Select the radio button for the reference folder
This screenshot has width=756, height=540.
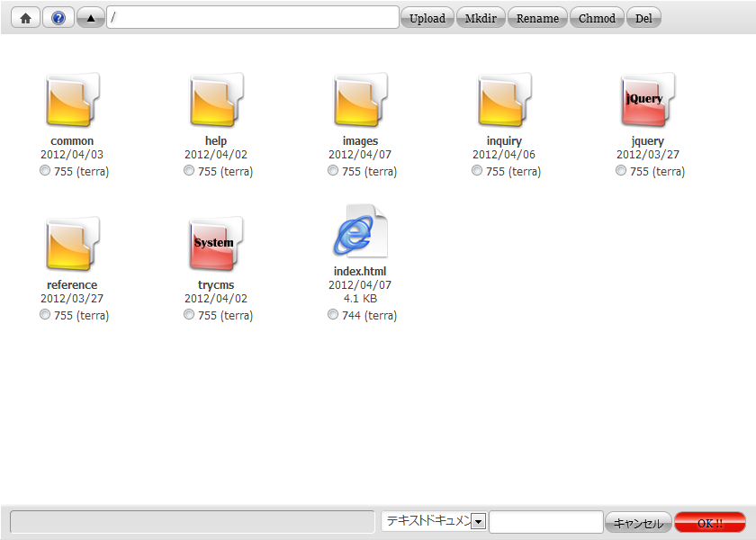[x=45, y=315]
